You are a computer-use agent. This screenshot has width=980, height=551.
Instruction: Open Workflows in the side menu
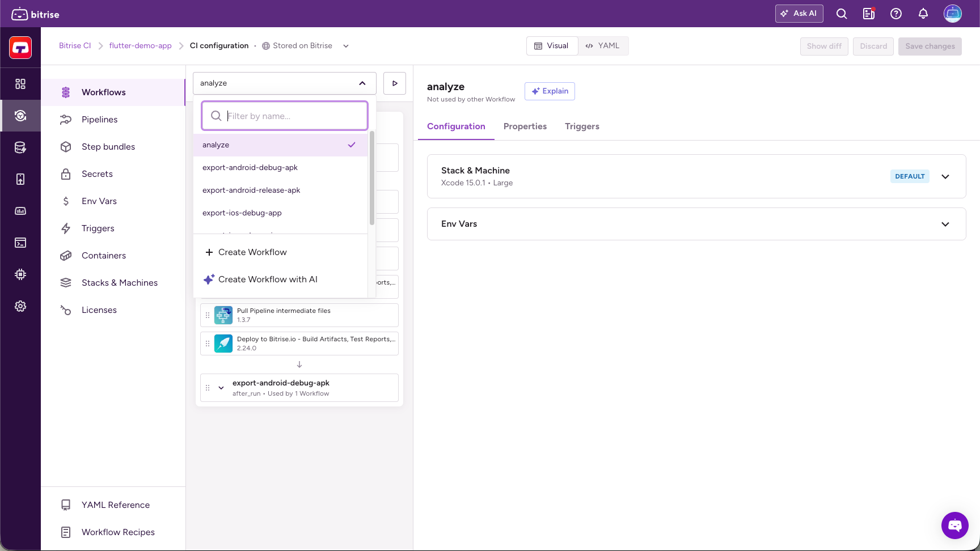coord(113,92)
